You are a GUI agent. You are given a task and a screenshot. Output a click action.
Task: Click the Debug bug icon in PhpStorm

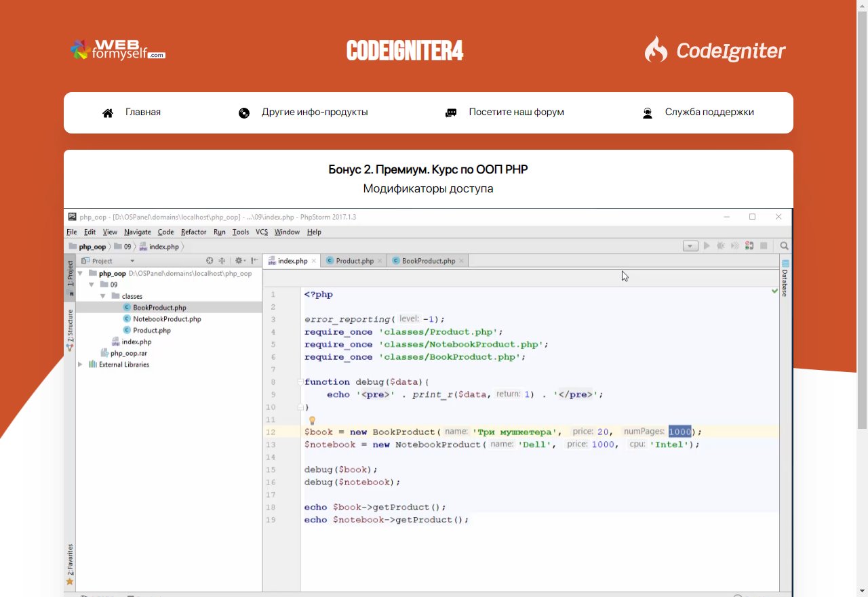coord(721,246)
